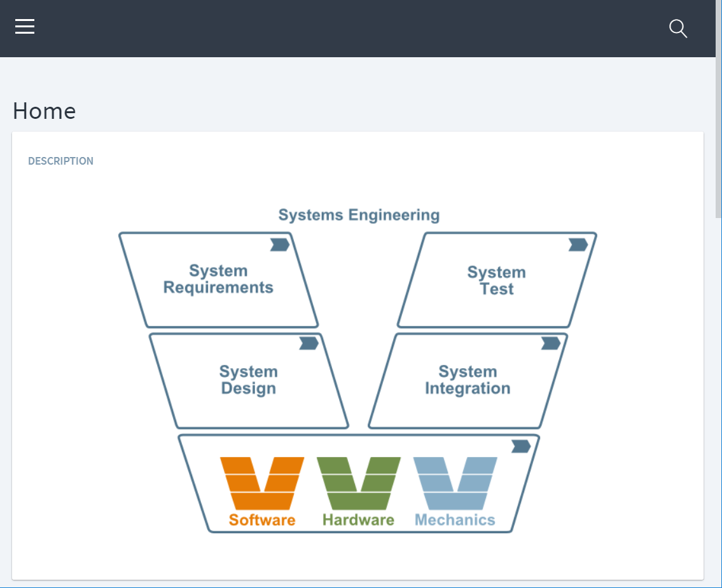722x588 pixels.
Task: Open the System Requirements block
Action: click(x=218, y=280)
